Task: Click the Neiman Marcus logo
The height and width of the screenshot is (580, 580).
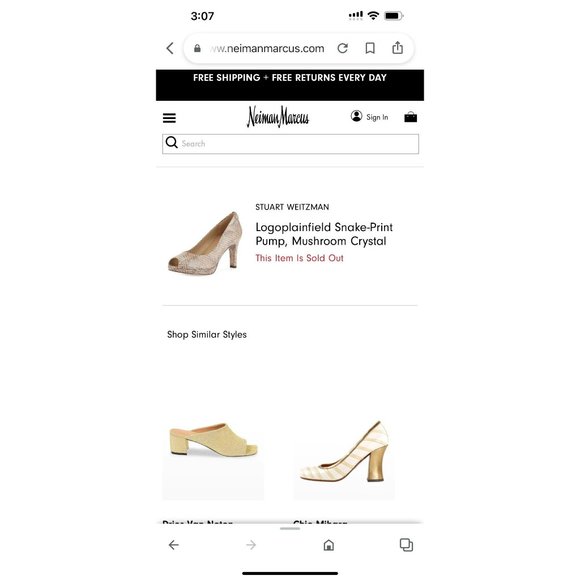Action: point(278,117)
